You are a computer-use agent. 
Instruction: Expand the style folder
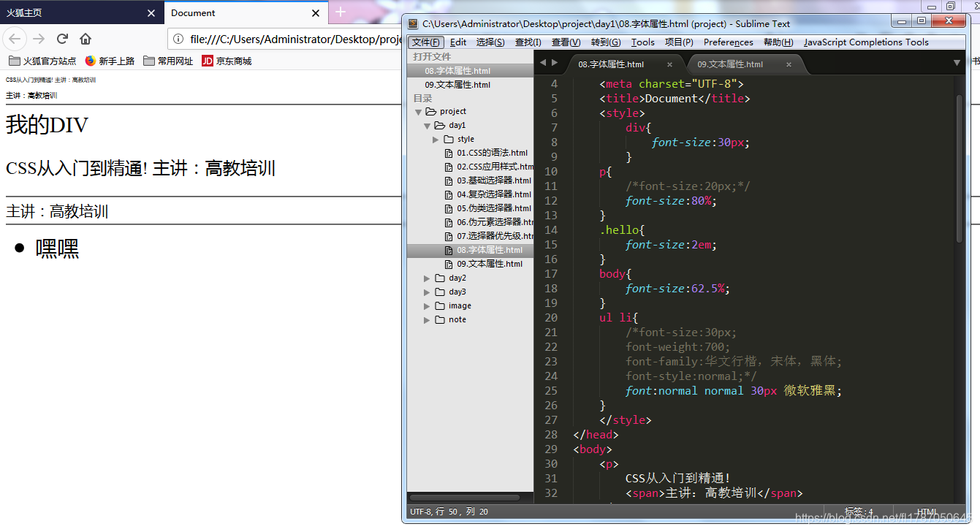point(436,140)
